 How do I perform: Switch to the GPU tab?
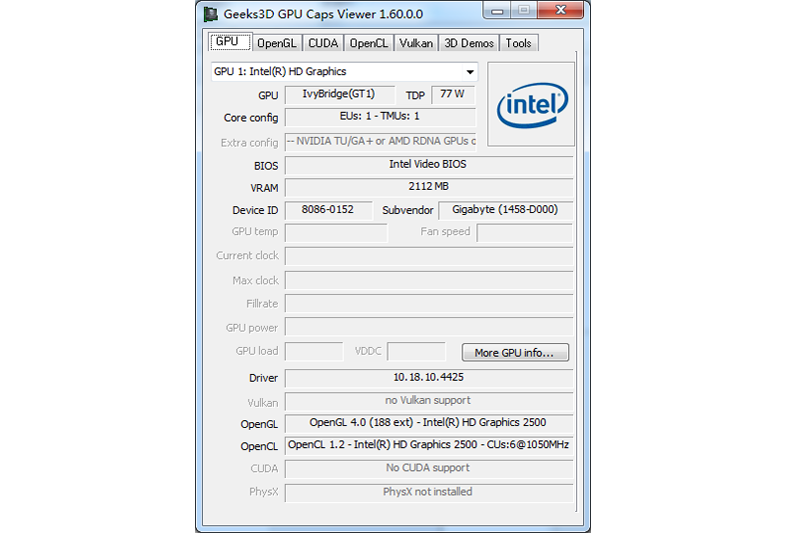tap(229, 42)
